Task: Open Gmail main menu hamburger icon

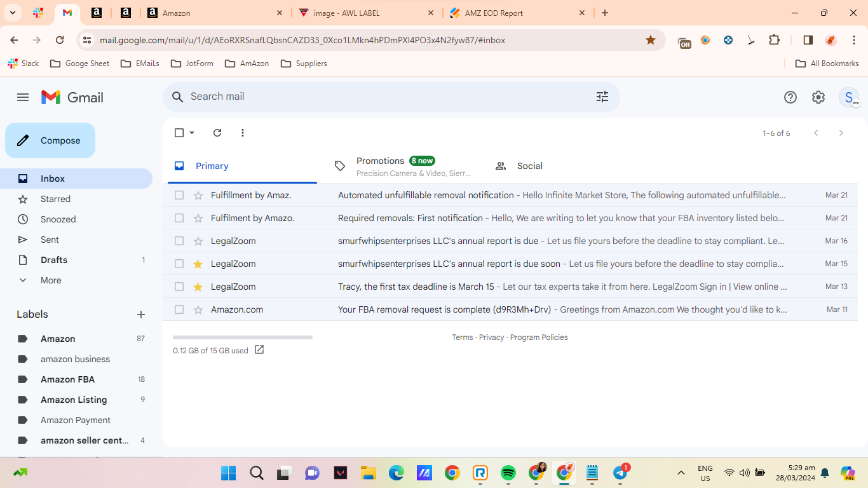Action: click(x=23, y=97)
